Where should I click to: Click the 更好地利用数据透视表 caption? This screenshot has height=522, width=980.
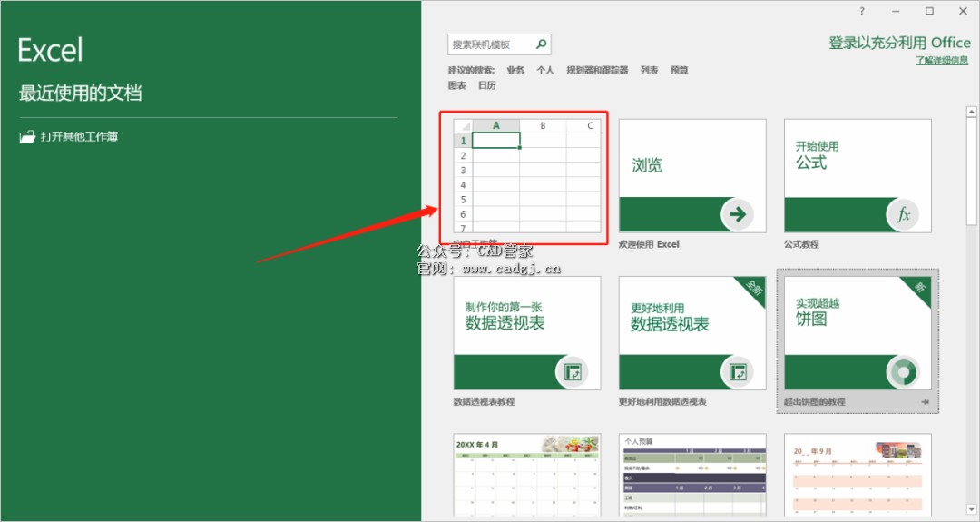coord(662,402)
